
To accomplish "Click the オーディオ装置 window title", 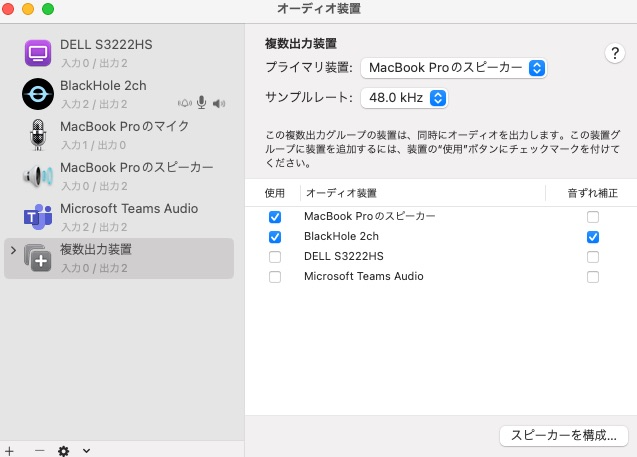I will coord(319,9).
